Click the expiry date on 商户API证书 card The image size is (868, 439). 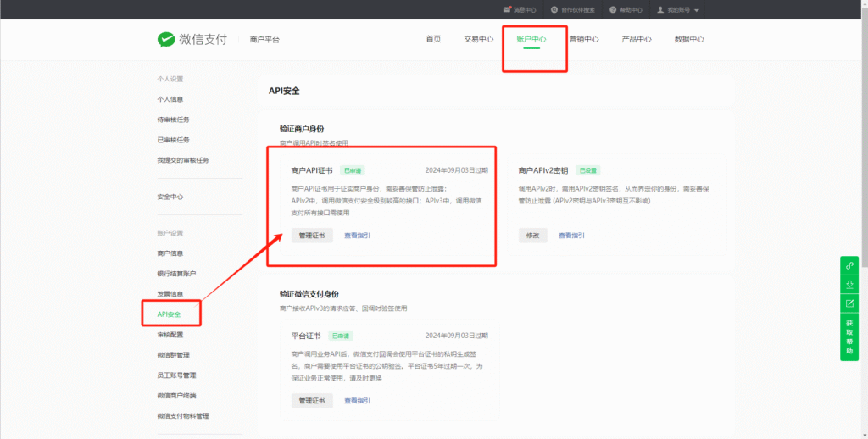click(457, 170)
